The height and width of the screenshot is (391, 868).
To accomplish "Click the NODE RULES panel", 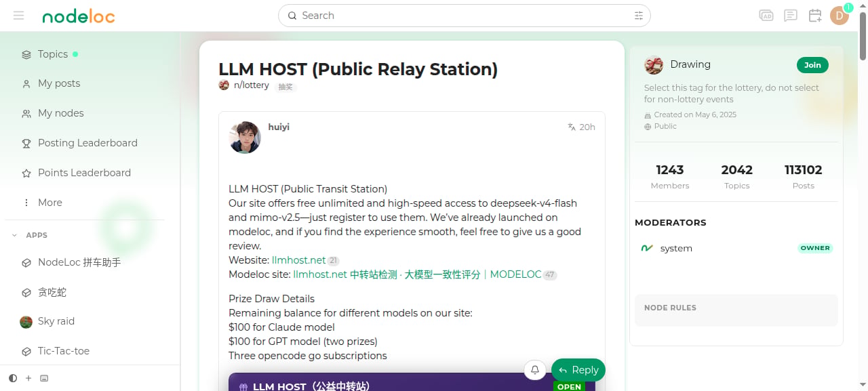I will click(x=736, y=310).
